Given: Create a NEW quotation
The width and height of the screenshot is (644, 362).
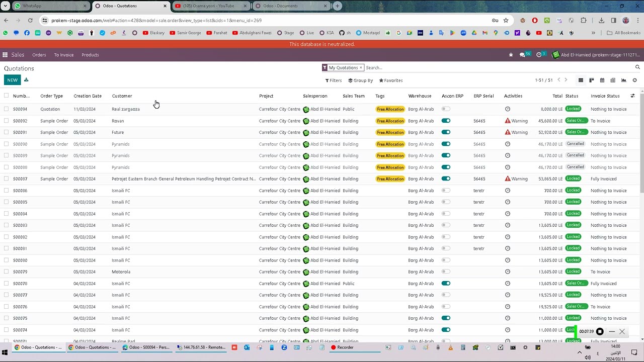Looking at the screenshot, I should pyautogui.click(x=12, y=80).
